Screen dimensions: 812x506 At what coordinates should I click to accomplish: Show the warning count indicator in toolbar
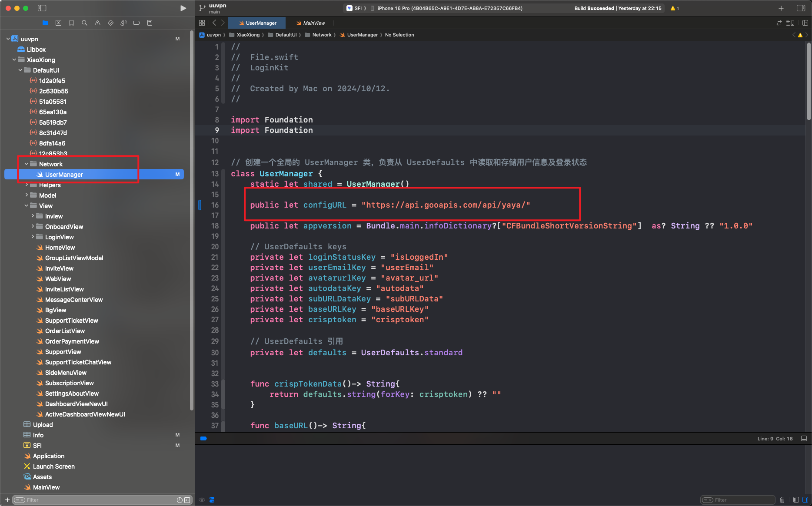tap(675, 8)
